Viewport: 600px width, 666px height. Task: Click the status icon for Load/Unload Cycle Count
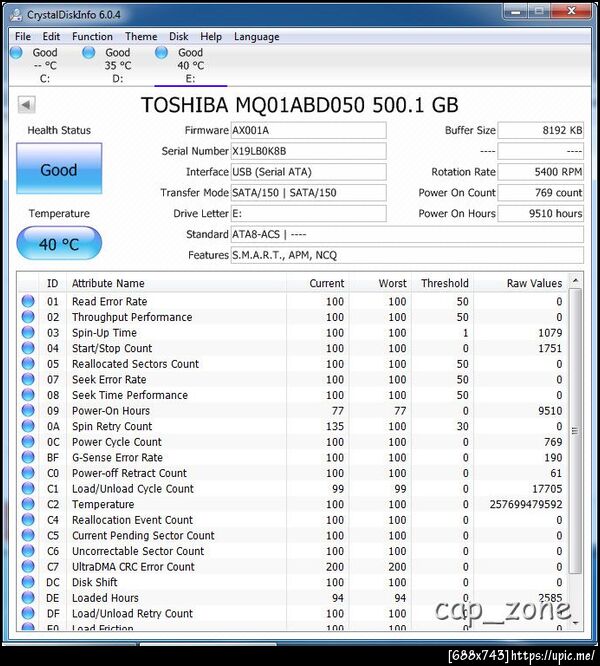tap(28, 488)
